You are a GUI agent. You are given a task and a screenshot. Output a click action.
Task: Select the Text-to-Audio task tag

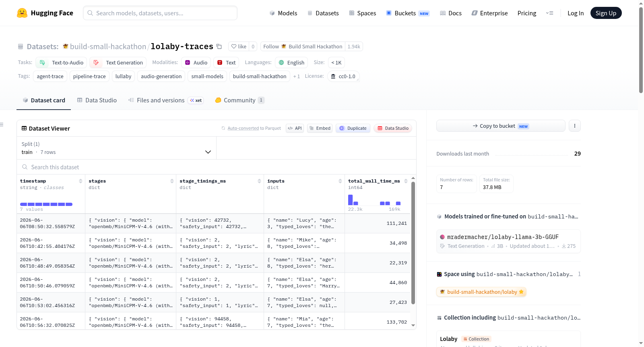[61, 62]
